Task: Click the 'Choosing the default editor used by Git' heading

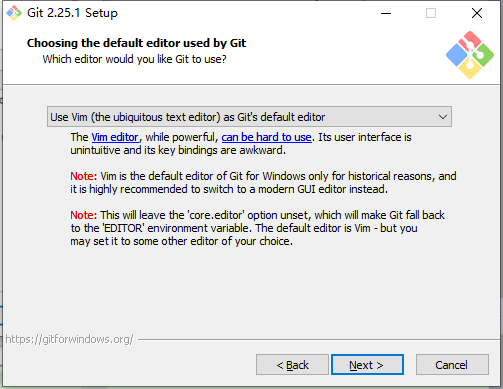Action: click(136, 43)
